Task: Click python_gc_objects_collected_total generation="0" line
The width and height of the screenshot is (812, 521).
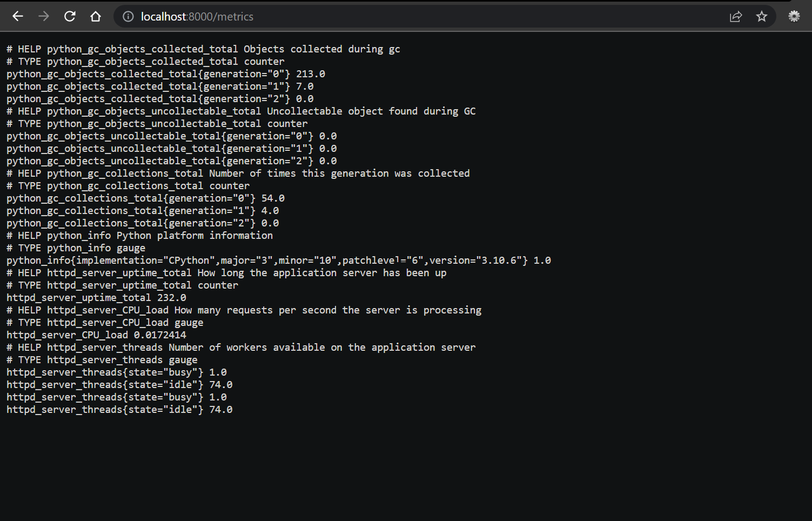Action: click(166, 74)
